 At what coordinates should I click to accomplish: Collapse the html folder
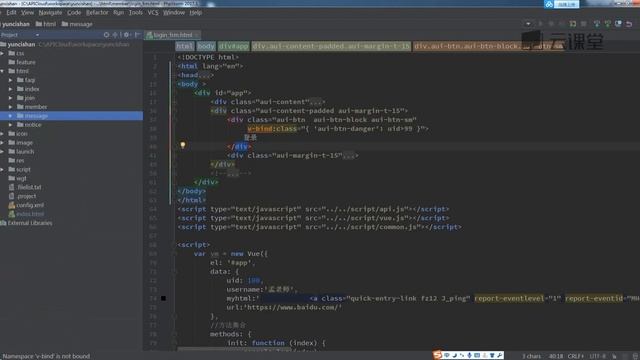[2, 71]
